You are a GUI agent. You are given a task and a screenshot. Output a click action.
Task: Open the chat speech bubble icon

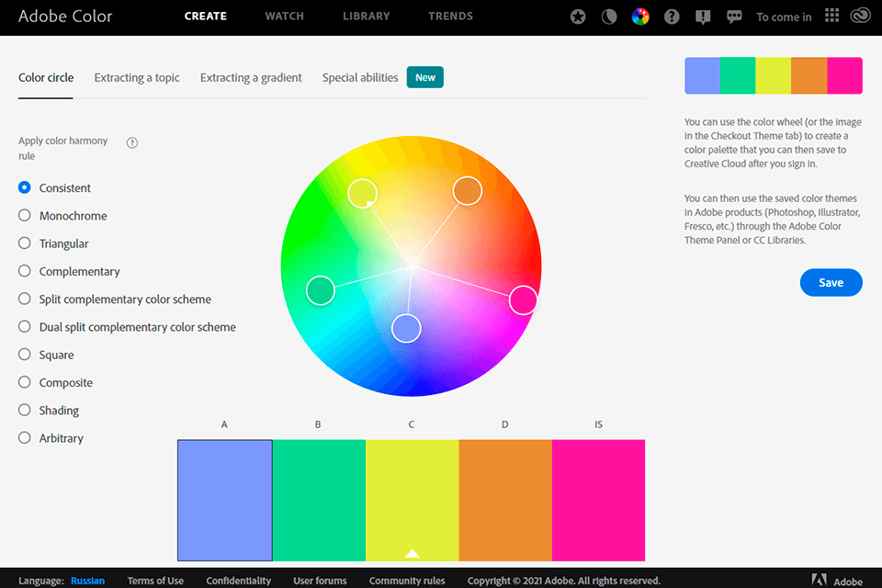(x=733, y=17)
